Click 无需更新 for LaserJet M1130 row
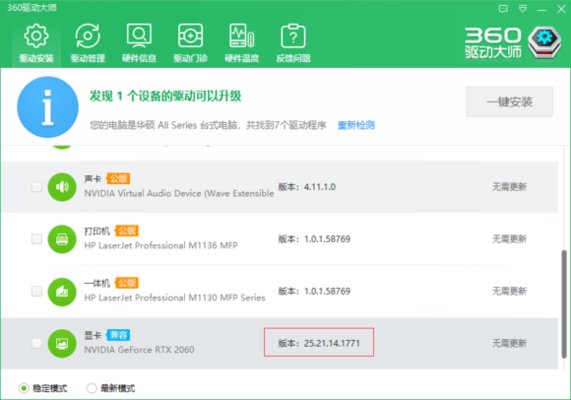The image size is (571, 400). tap(509, 291)
